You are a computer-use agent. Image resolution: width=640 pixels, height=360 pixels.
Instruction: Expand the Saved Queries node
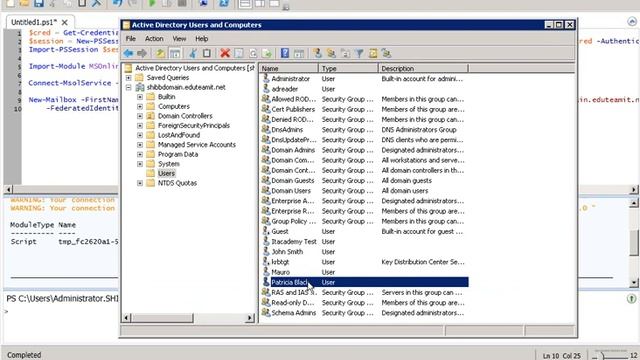tap(129, 78)
